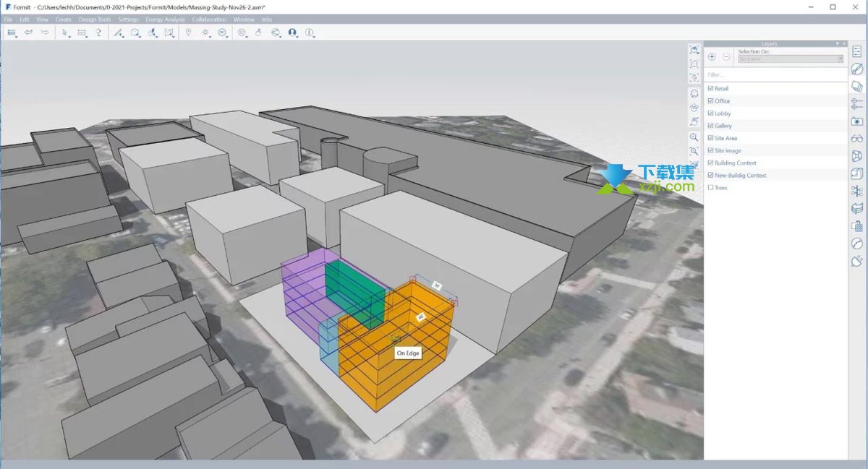The image size is (868, 469).
Task: Add a new layer with plus button
Action: pyautogui.click(x=712, y=56)
